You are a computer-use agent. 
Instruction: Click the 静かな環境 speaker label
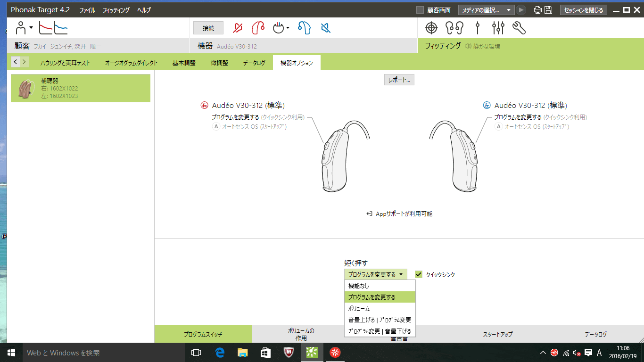point(482,46)
